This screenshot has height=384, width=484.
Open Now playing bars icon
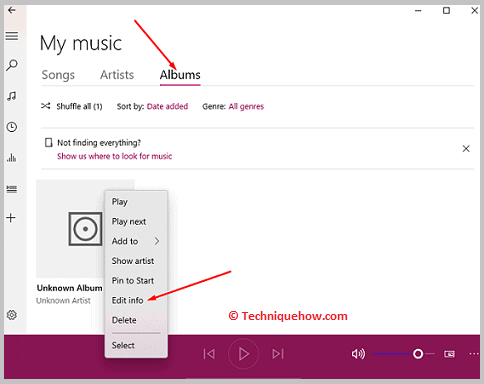pos(12,157)
